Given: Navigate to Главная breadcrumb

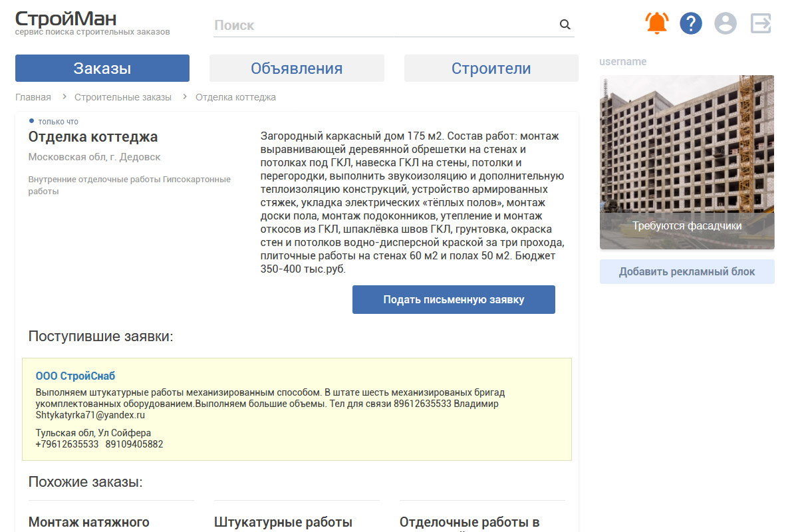Looking at the screenshot, I should click(33, 97).
